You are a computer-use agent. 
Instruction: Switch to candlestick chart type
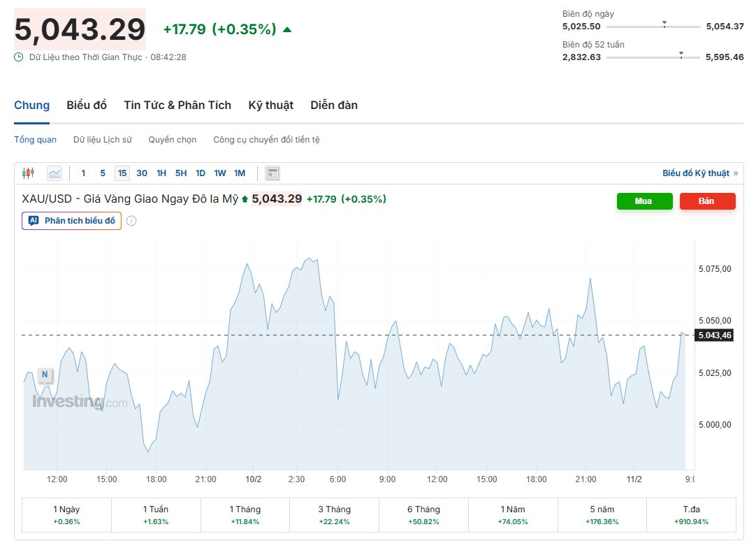28,173
